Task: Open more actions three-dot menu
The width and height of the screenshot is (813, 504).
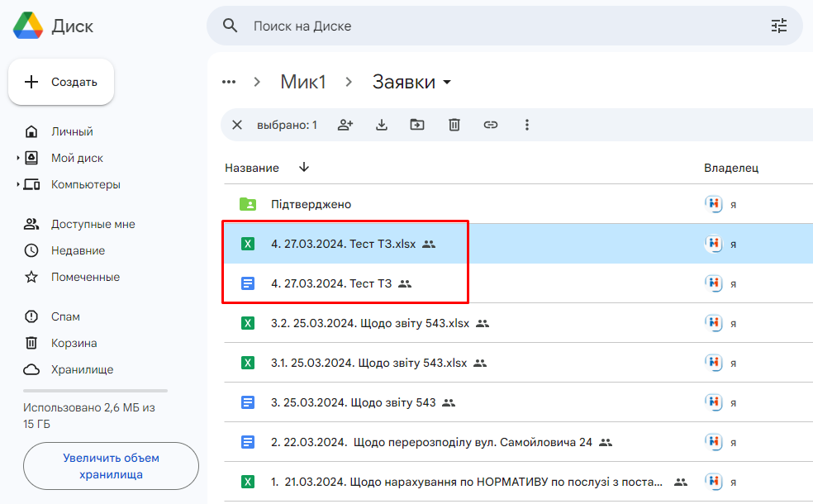Action: tap(527, 125)
